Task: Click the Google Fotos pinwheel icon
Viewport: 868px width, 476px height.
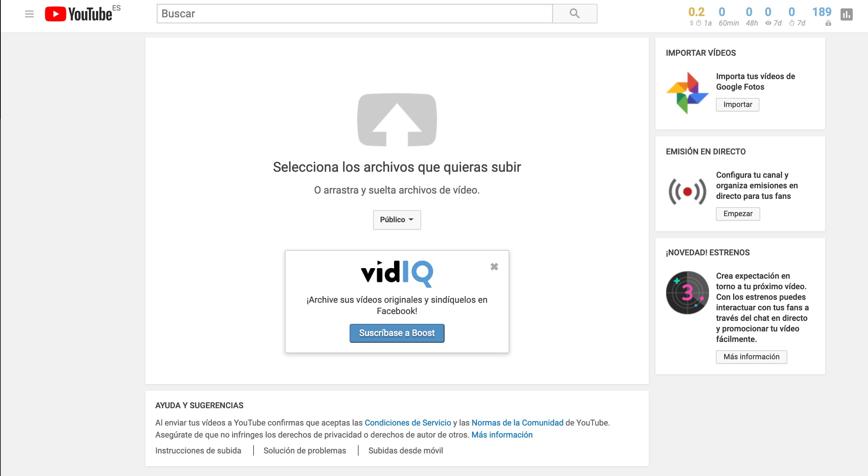Action: click(x=687, y=93)
